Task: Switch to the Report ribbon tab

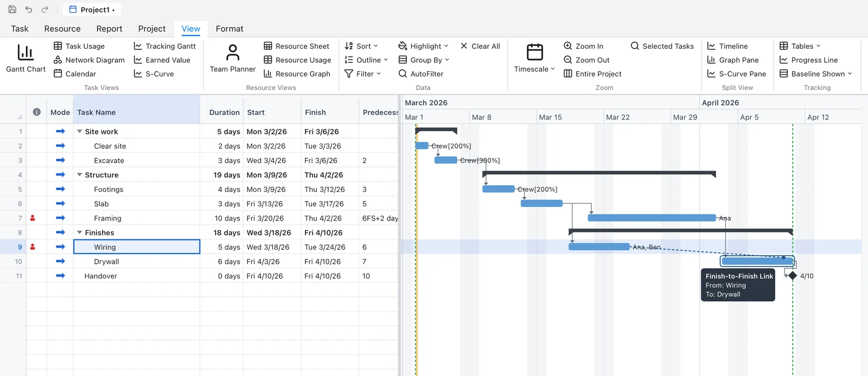Action: tap(109, 29)
